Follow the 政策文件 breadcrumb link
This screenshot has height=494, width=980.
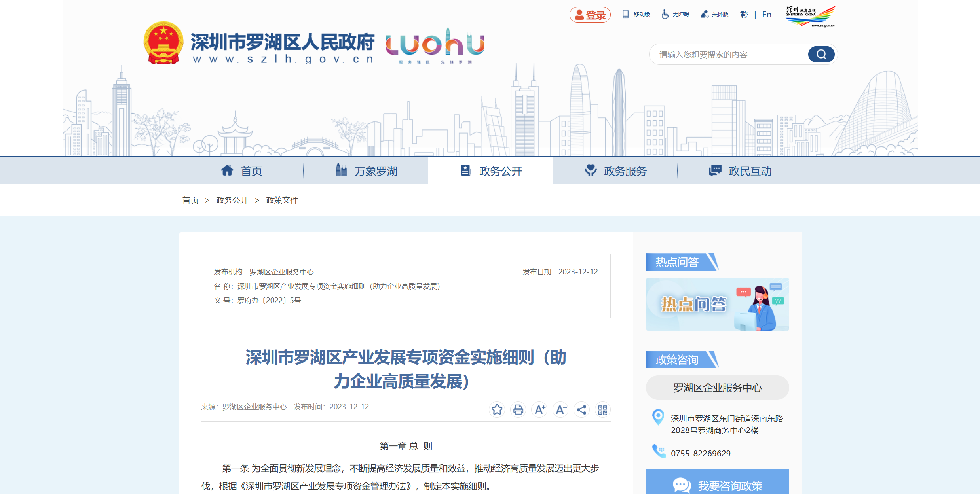click(x=282, y=200)
